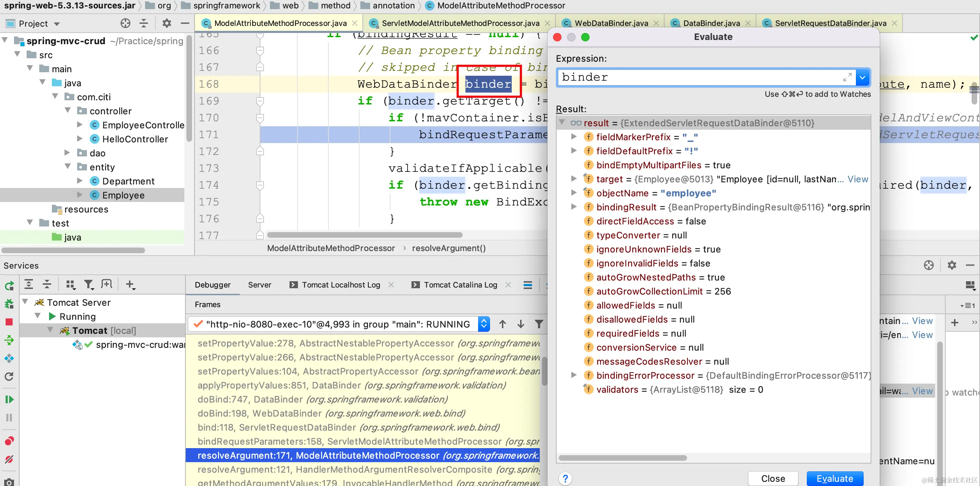Collapse all in the Project panel toolbar
The width and height of the screenshot is (980, 486).
coord(143,23)
